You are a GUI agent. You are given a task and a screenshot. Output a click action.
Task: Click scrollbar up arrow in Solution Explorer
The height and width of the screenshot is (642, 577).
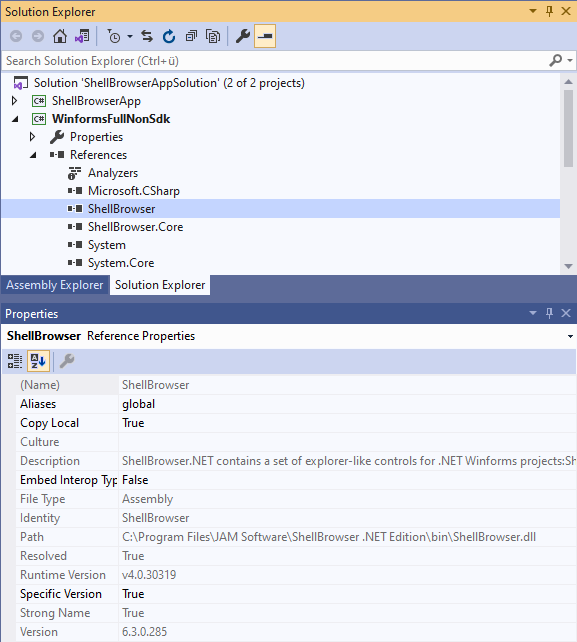pyautogui.click(x=568, y=82)
